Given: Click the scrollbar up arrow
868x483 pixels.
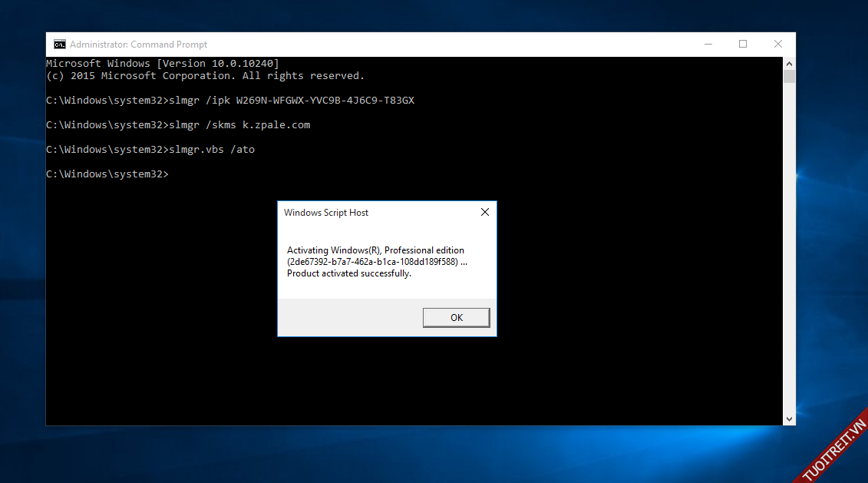Looking at the screenshot, I should (789, 63).
